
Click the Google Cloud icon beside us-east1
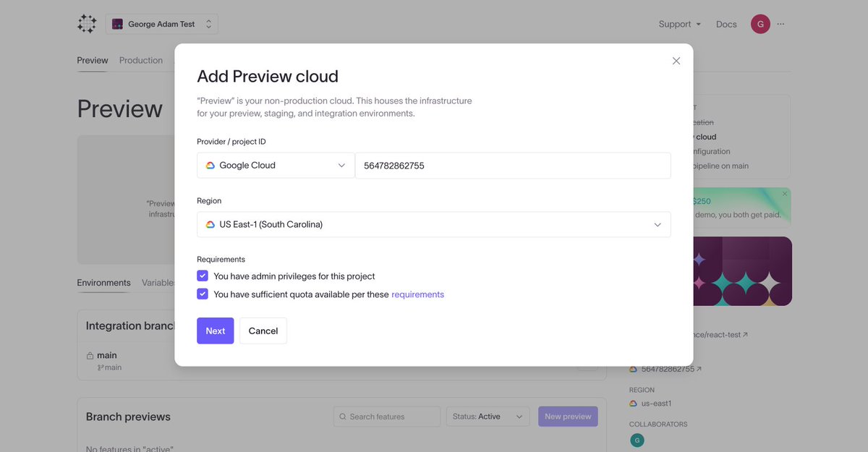coord(634,404)
